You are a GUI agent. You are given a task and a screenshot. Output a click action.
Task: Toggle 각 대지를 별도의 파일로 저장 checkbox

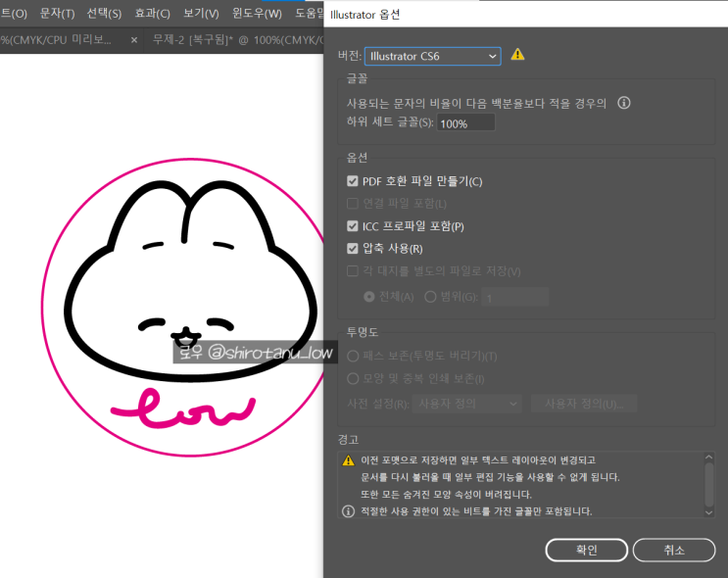click(353, 271)
